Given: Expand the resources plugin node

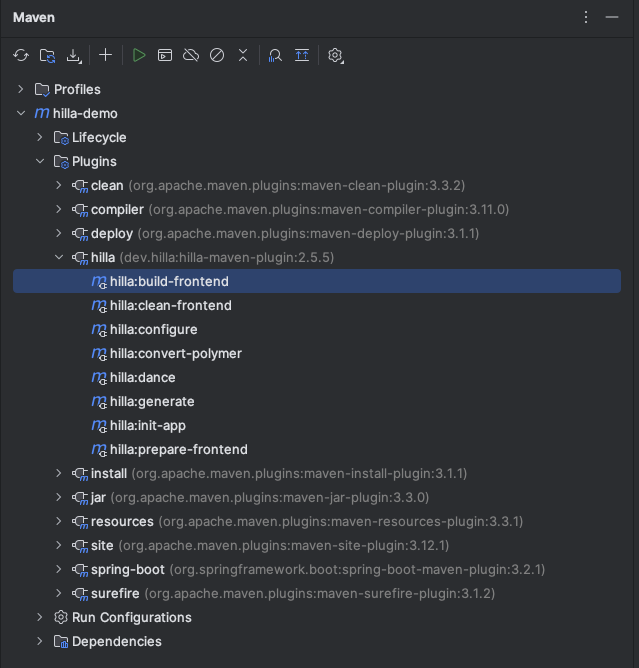Looking at the screenshot, I should click(x=59, y=521).
